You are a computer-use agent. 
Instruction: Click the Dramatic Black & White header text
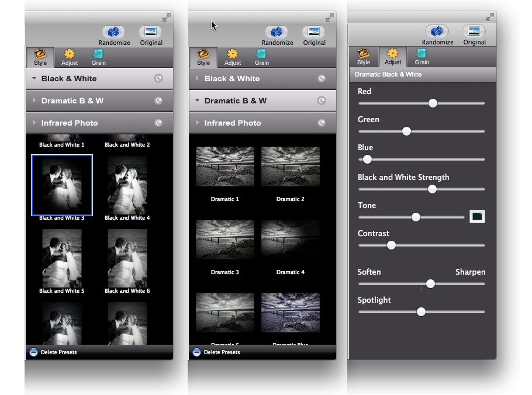pos(388,74)
